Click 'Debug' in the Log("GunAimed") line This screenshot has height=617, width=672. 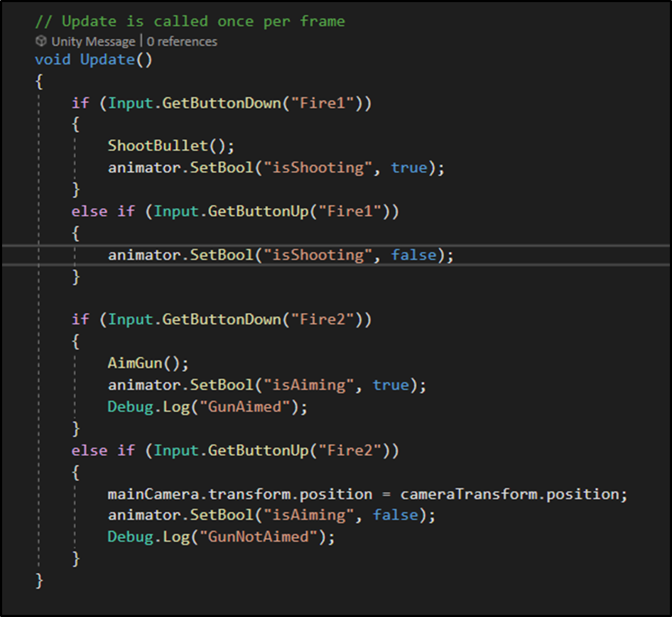pos(130,407)
